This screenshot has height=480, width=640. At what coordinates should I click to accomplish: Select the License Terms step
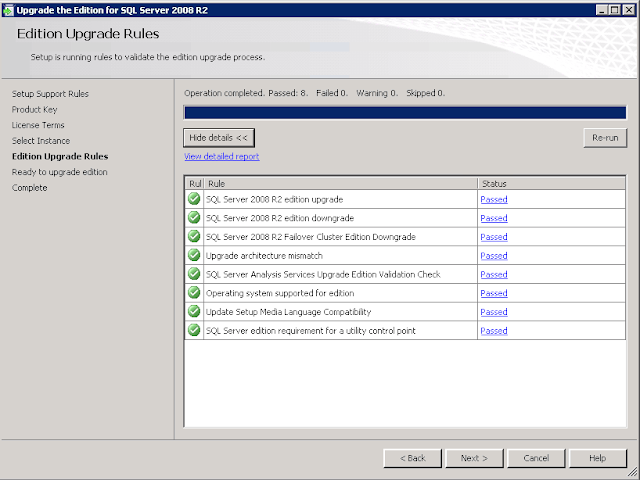(38, 125)
